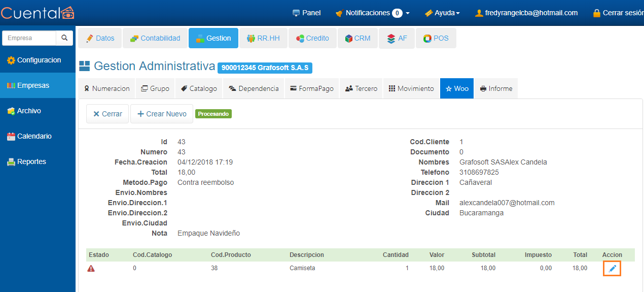This screenshot has height=292, width=644.
Task: Open the AF module
Action: pos(397,38)
